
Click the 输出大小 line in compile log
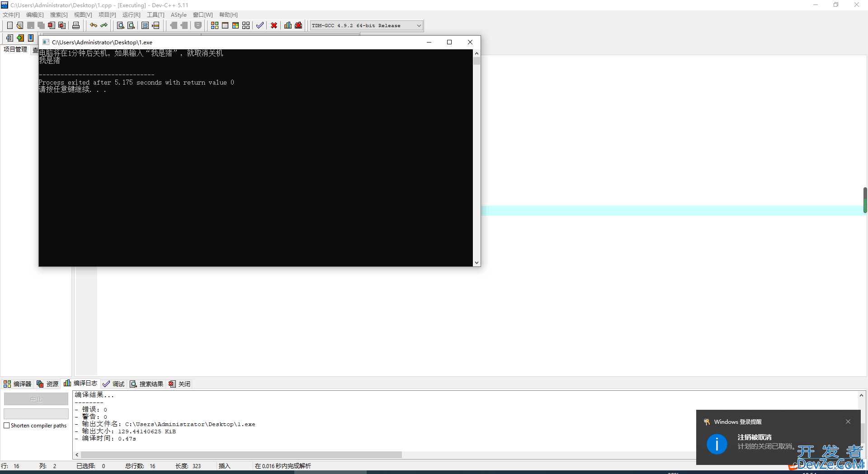coord(125,431)
